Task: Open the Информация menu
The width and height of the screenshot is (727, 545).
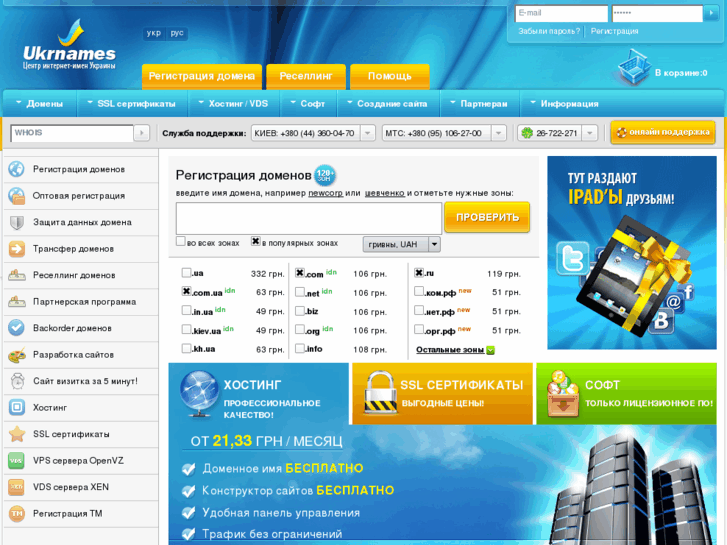Action: [565, 103]
